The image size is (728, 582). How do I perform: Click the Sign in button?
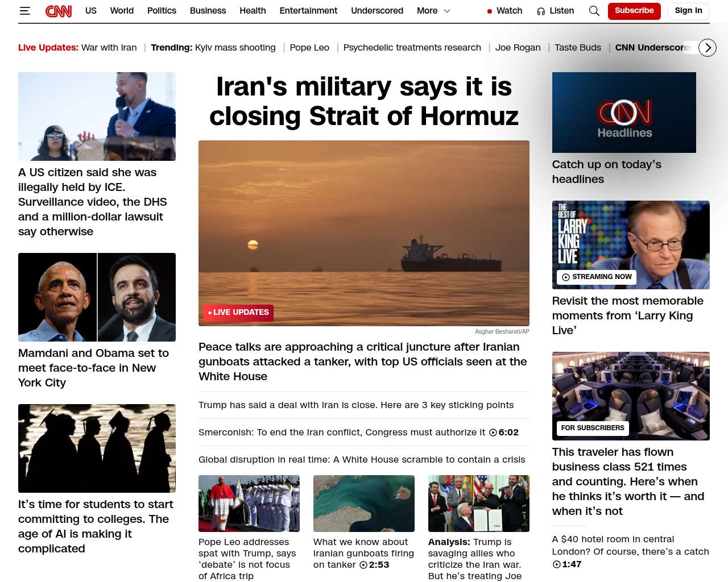point(688,11)
